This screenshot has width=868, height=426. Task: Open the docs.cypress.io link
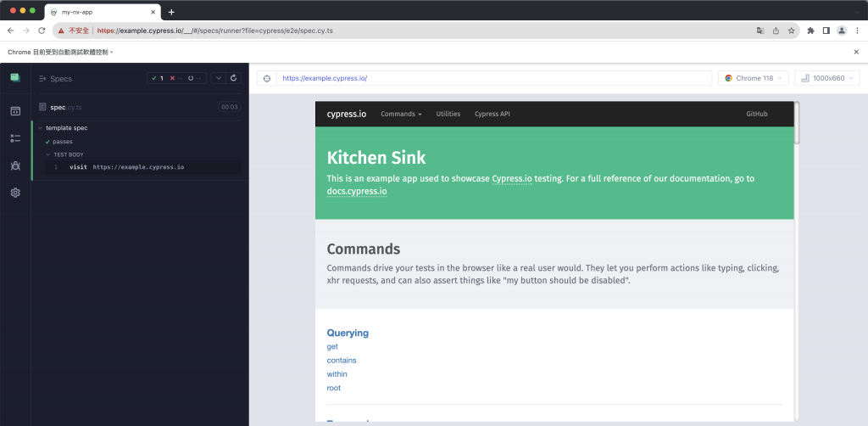[x=357, y=192]
